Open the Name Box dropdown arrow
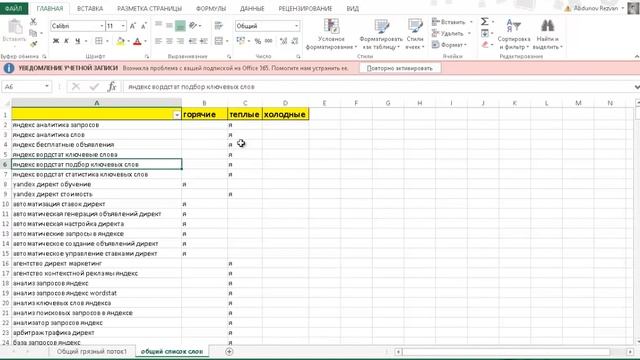 click(47, 87)
